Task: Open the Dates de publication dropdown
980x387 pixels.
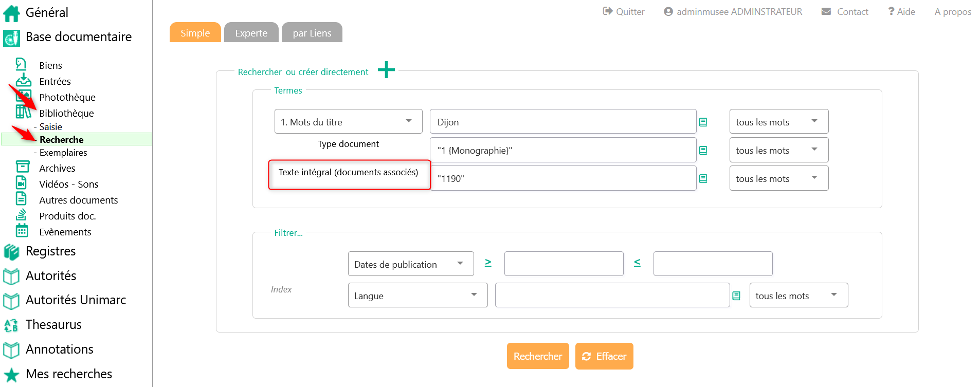Action: [410, 264]
